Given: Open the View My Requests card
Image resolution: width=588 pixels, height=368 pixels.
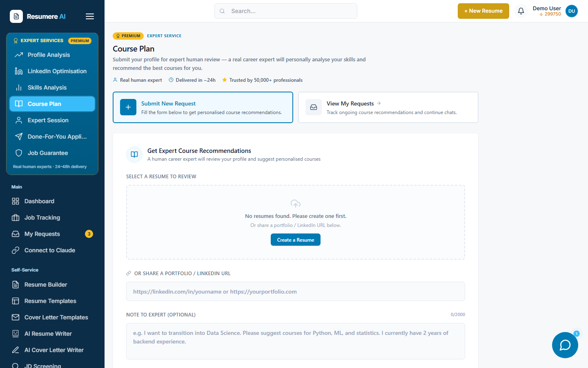Looking at the screenshot, I should [388, 107].
